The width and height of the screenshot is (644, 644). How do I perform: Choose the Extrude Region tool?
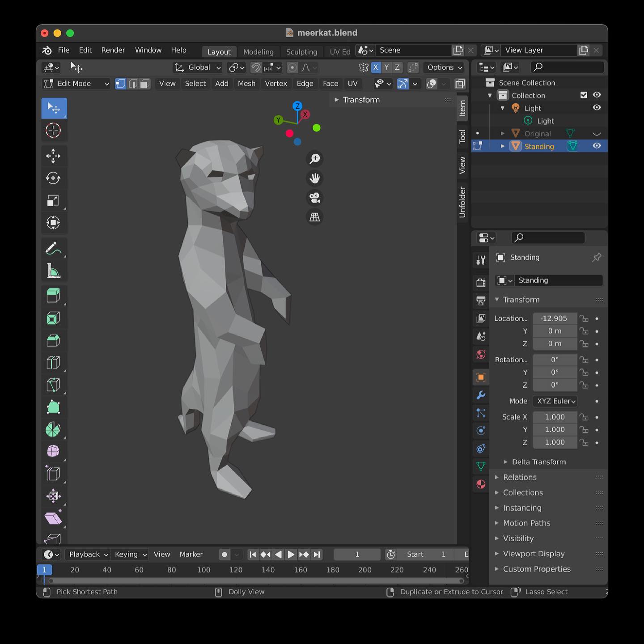coord(53,296)
